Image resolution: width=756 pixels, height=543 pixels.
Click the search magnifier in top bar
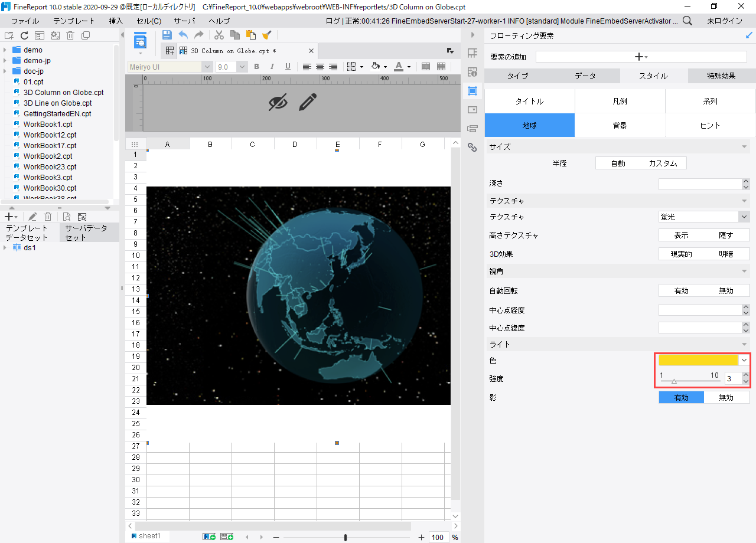tap(687, 21)
